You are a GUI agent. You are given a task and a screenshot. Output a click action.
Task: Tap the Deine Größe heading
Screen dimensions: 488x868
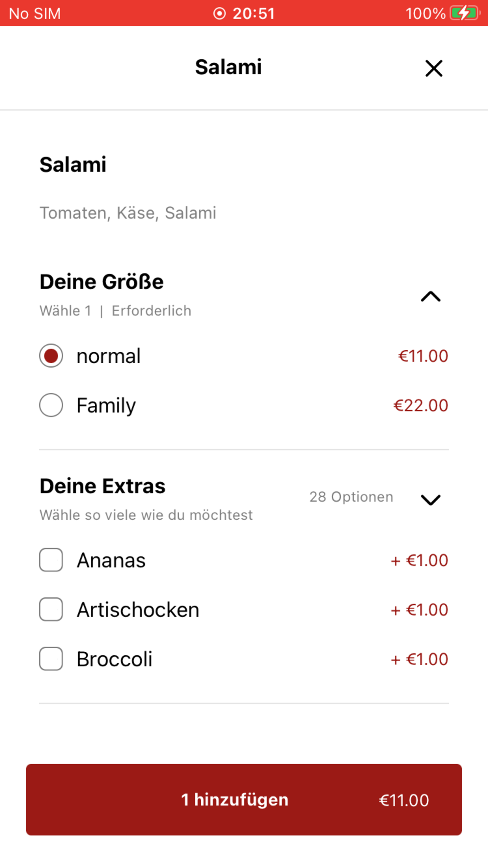101,282
